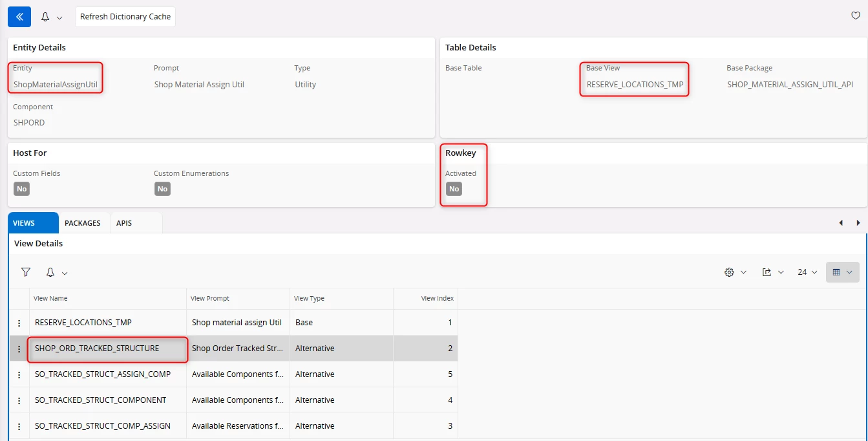Open the table view mode dropdown
This screenshot has width=868, height=441.
point(842,272)
